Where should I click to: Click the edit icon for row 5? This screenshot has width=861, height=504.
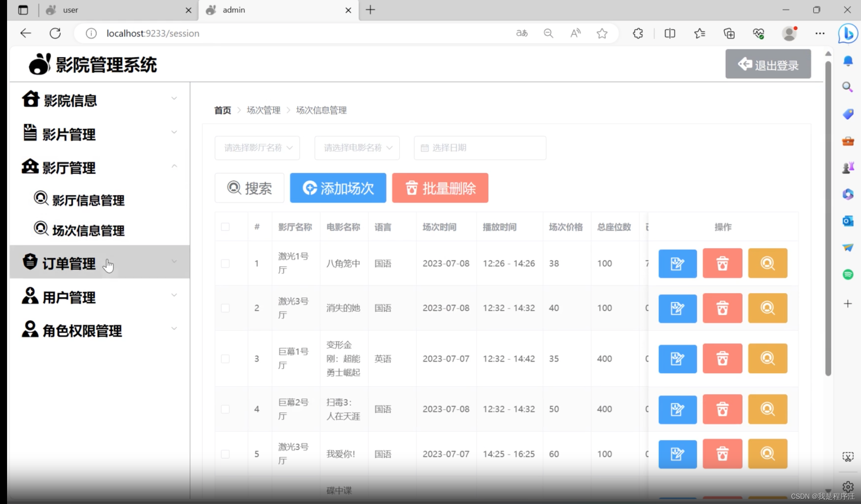pos(677,454)
